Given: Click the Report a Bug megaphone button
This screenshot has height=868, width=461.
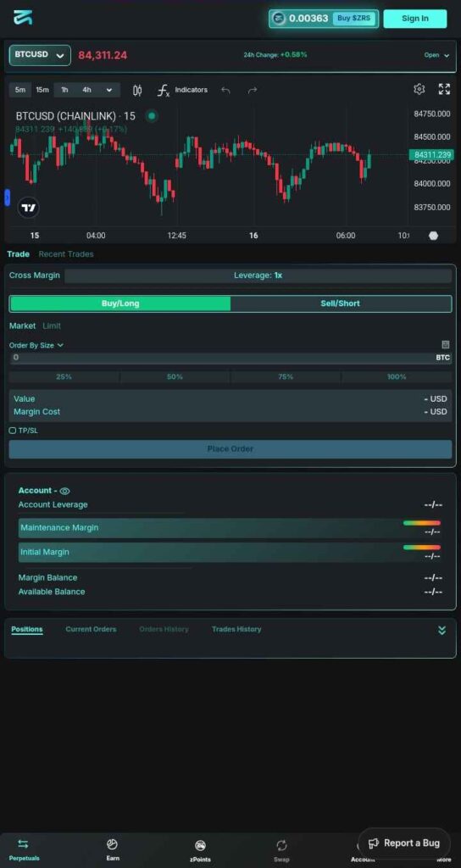Looking at the screenshot, I should (x=404, y=843).
